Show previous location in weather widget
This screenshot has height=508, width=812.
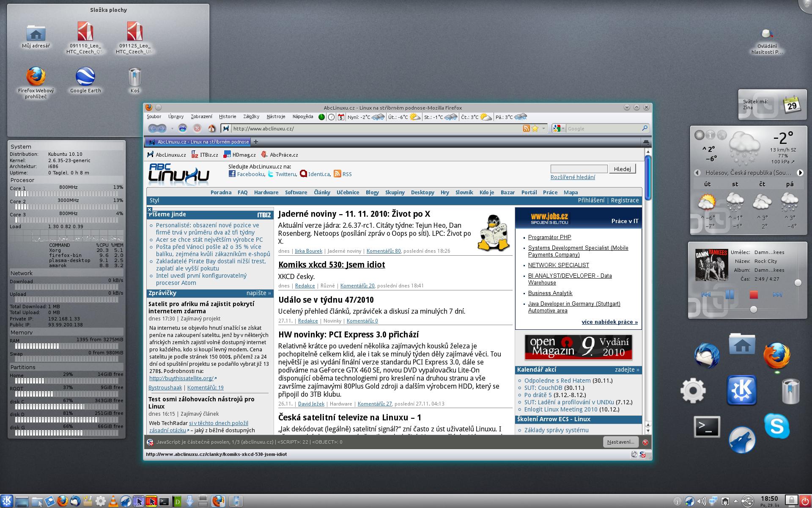tap(697, 173)
